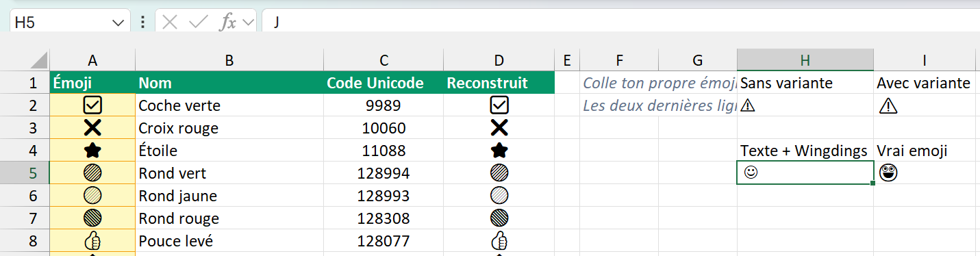
Task: Select the reconstructed star emoji in column D
Action: [x=499, y=151]
